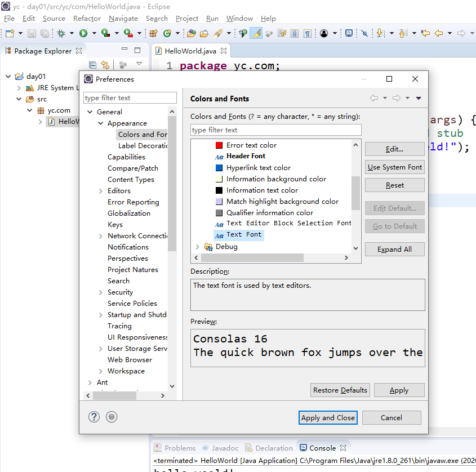The height and width of the screenshot is (472, 476).
Task: Collapse the General preferences node
Action: [x=90, y=112]
